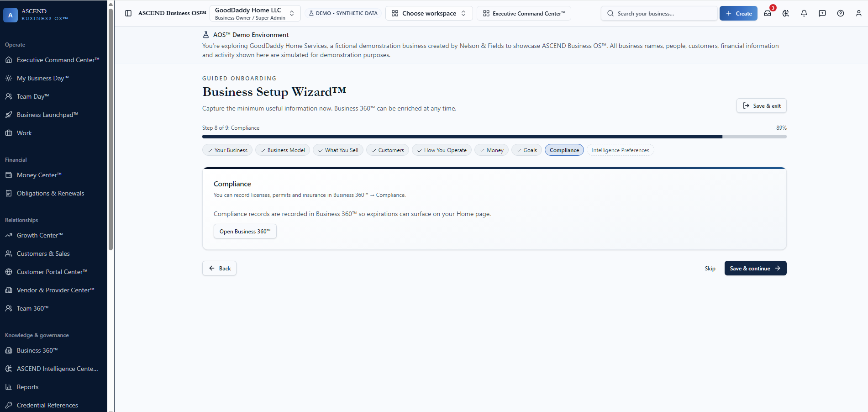Open Customer Portal Center
The width and height of the screenshot is (868, 412).
pos(53,272)
